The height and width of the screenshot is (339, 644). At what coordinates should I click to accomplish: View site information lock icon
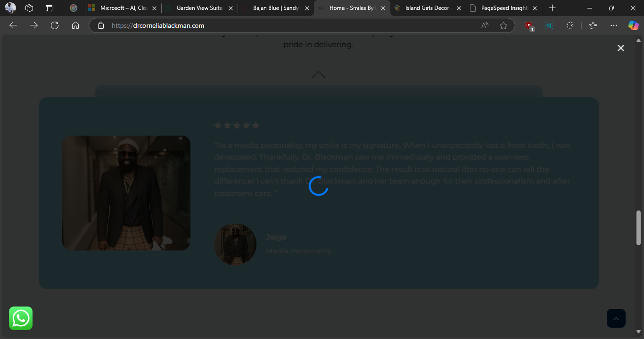click(100, 25)
